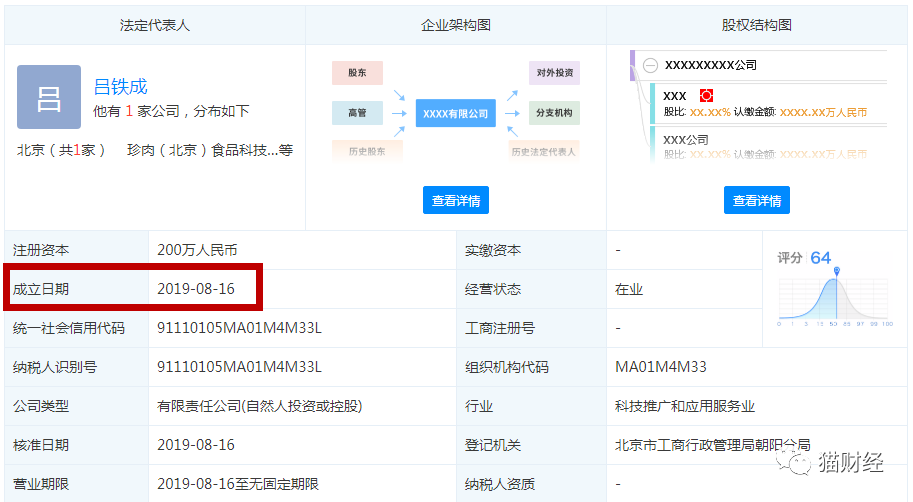Click 查看详情 under 企业架构图
This screenshot has height=502, width=913.
point(456,200)
